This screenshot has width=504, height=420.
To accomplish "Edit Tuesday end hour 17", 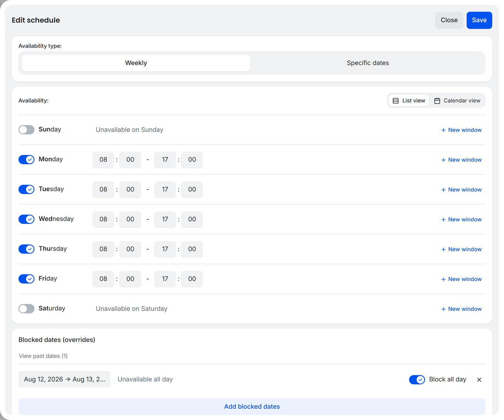I will point(165,189).
